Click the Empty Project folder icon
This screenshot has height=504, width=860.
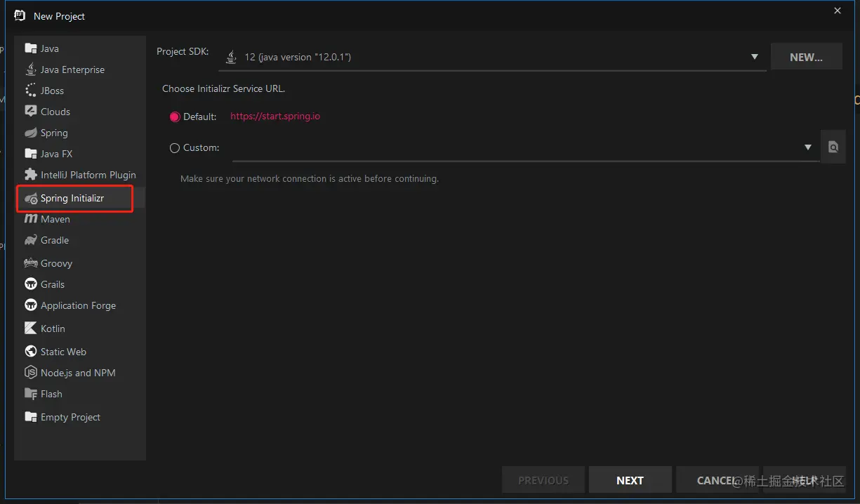(x=30, y=417)
